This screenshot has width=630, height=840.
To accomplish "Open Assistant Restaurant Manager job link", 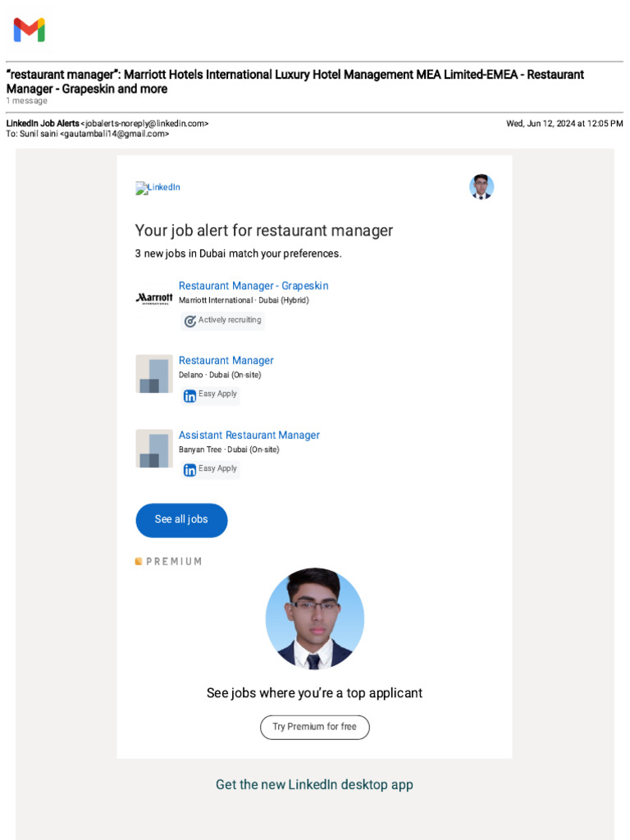I will point(249,435).
